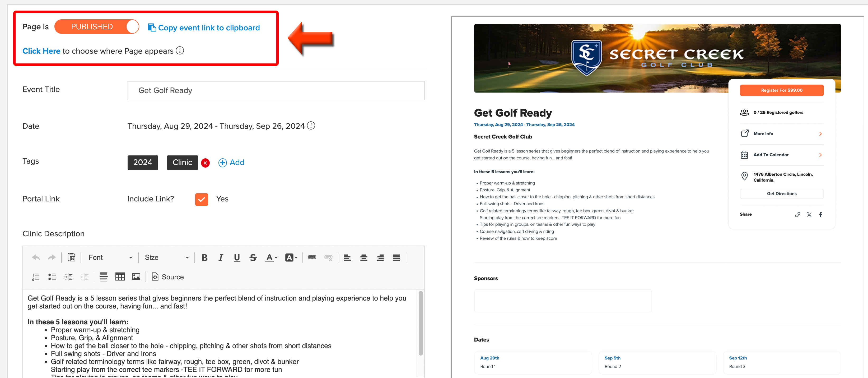Add a new tag

click(x=231, y=163)
